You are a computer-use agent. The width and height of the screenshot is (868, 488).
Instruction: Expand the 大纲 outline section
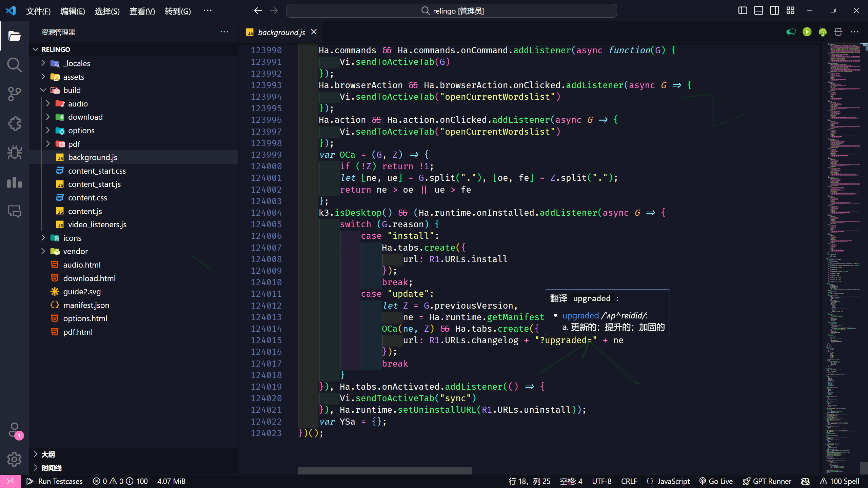pyautogui.click(x=48, y=454)
